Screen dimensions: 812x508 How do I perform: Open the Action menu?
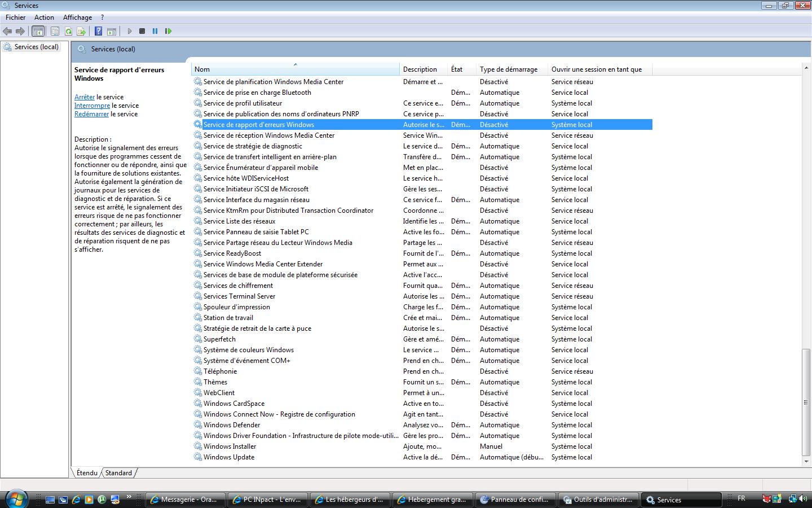point(44,17)
